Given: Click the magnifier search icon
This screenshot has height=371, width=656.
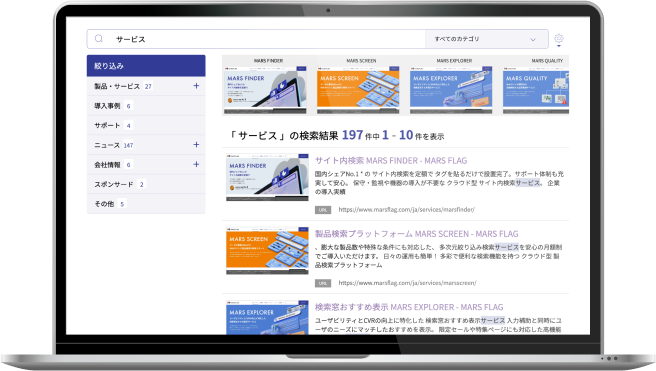Looking at the screenshot, I should (x=99, y=39).
